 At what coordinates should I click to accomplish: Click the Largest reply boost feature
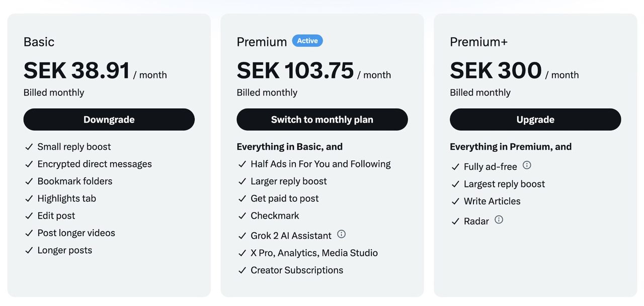pos(504,184)
